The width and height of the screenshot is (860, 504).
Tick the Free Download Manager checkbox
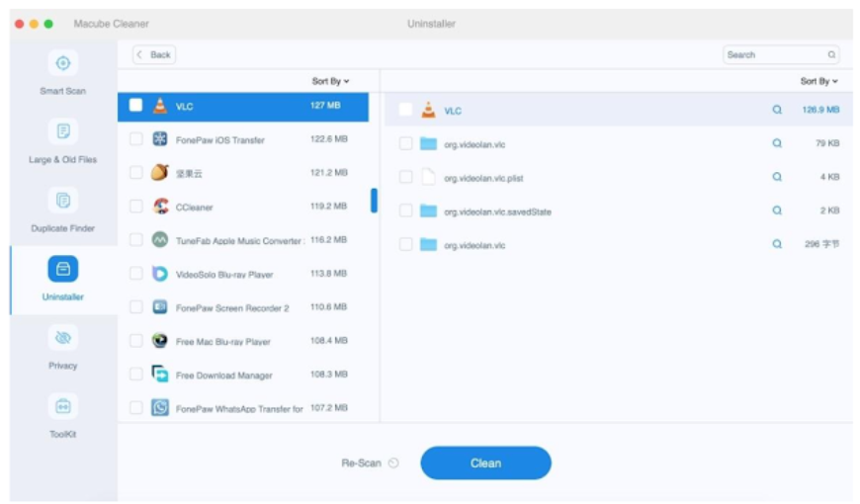click(x=136, y=374)
